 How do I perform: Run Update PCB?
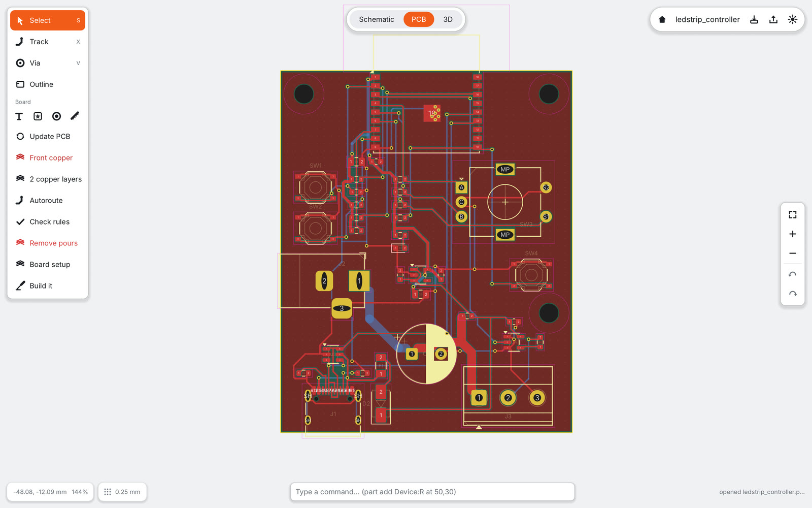tap(48, 136)
